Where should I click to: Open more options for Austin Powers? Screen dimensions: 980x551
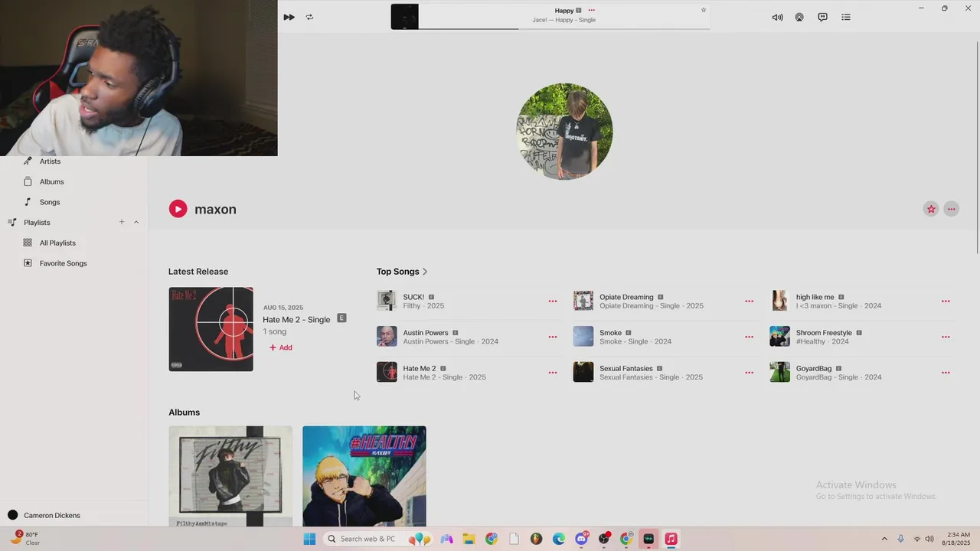coord(553,337)
